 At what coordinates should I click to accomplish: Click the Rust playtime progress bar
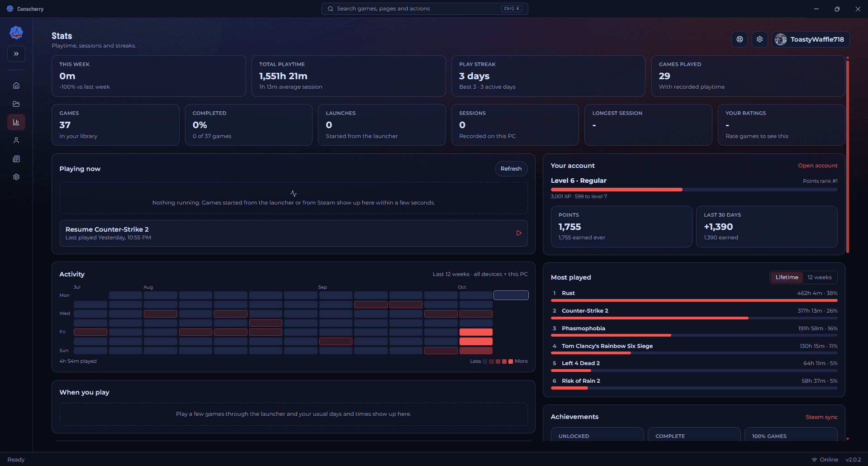(694, 300)
